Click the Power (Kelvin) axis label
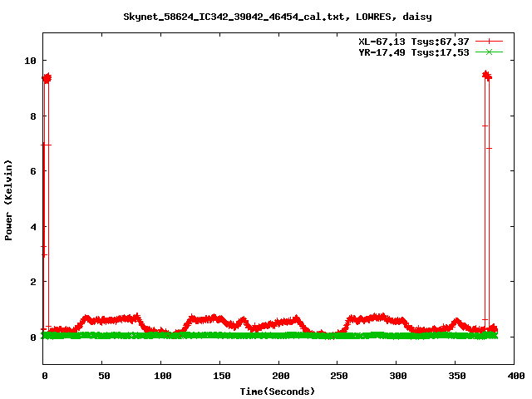Image resolution: width=532 pixels, height=399 pixels. [x=8, y=200]
